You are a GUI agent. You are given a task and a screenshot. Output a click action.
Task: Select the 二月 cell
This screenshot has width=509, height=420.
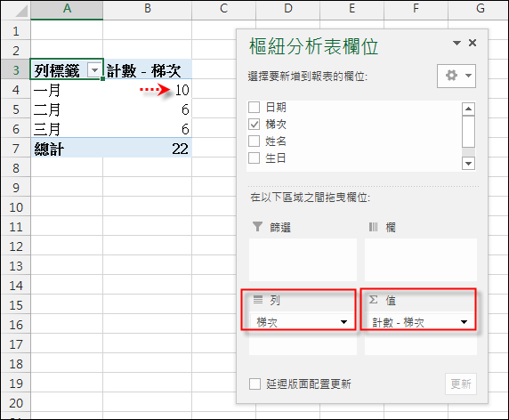pyautogui.click(x=67, y=109)
